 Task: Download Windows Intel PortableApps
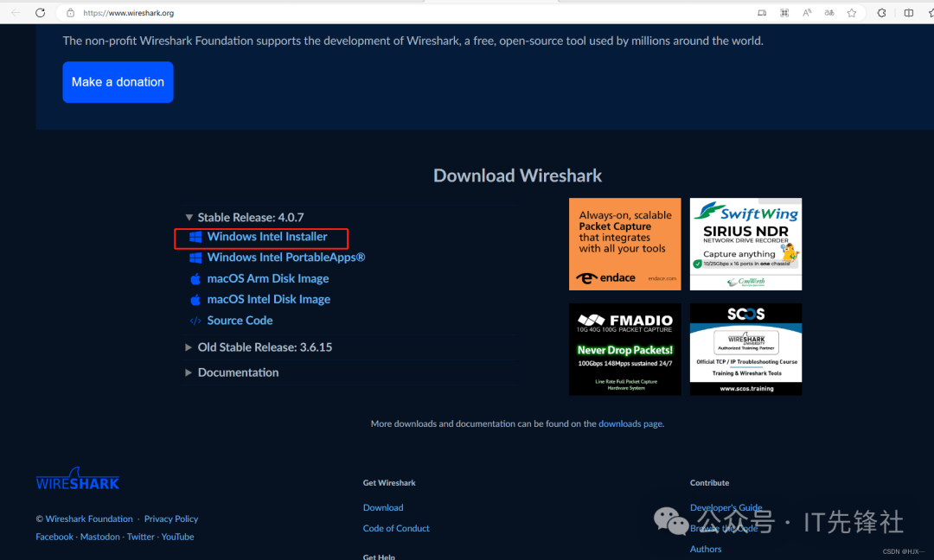[x=285, y=258]
